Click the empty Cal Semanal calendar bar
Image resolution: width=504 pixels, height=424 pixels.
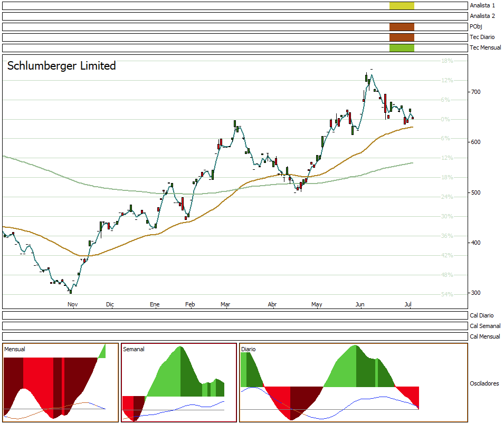tap(235, 326)
